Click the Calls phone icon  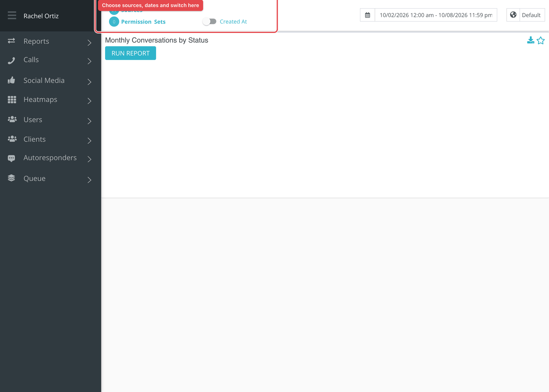[11, 60]
